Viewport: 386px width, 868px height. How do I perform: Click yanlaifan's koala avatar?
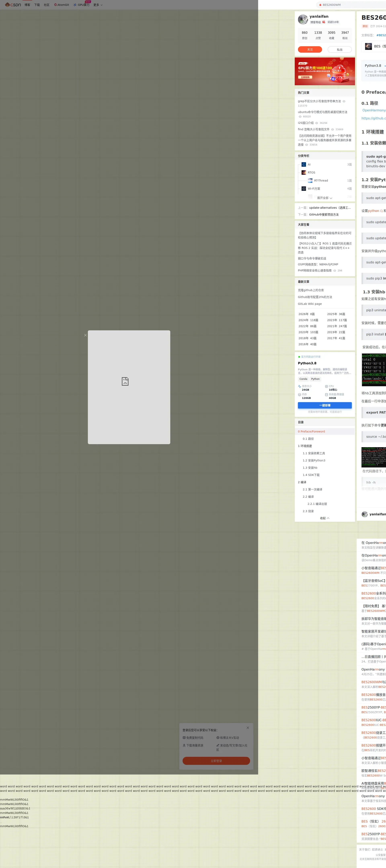[303, 20]
